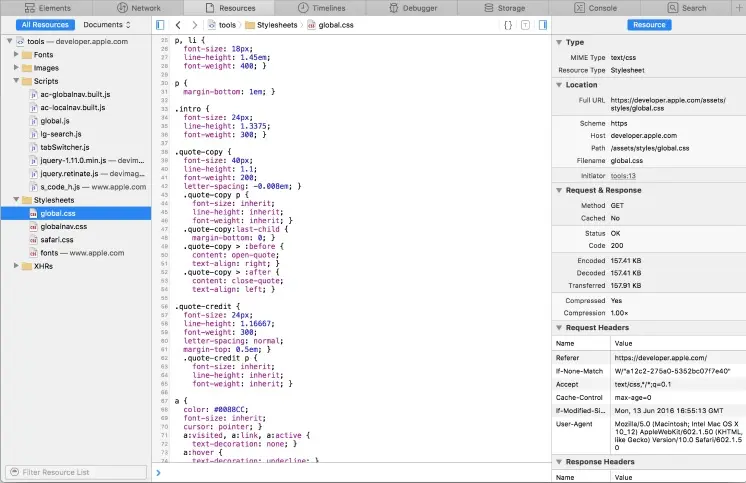Open the Search tab

tap(686, 8)
